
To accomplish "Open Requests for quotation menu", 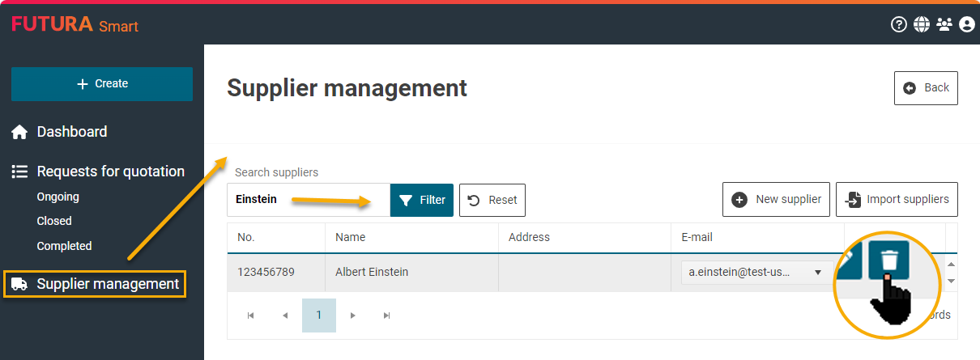I will click(110, 172).
